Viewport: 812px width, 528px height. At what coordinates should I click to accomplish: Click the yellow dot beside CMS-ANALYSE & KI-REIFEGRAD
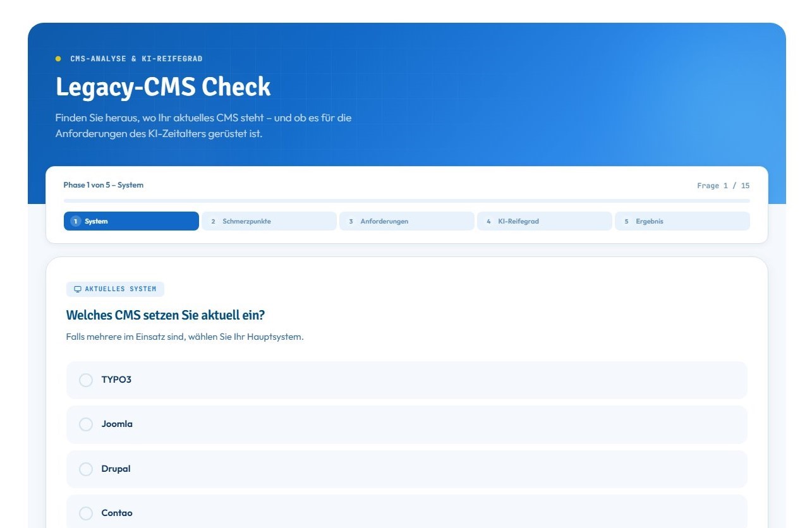click(x=59, y=59)
